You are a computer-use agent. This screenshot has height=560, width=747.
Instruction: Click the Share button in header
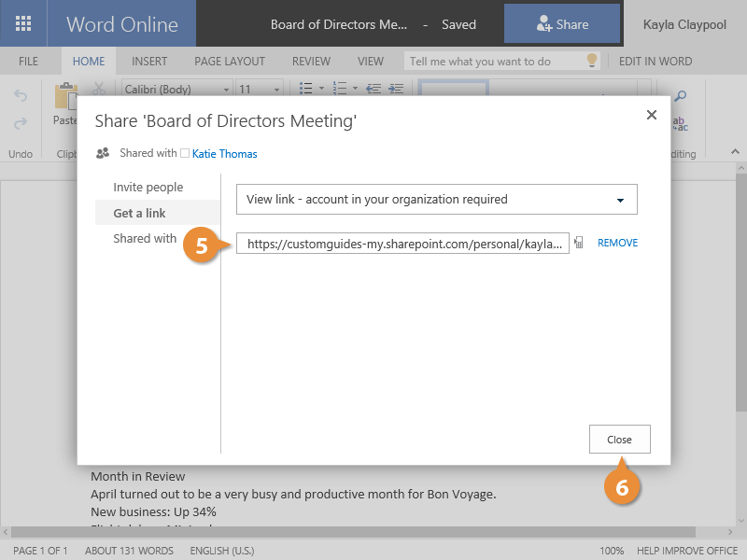coord(562,24)
